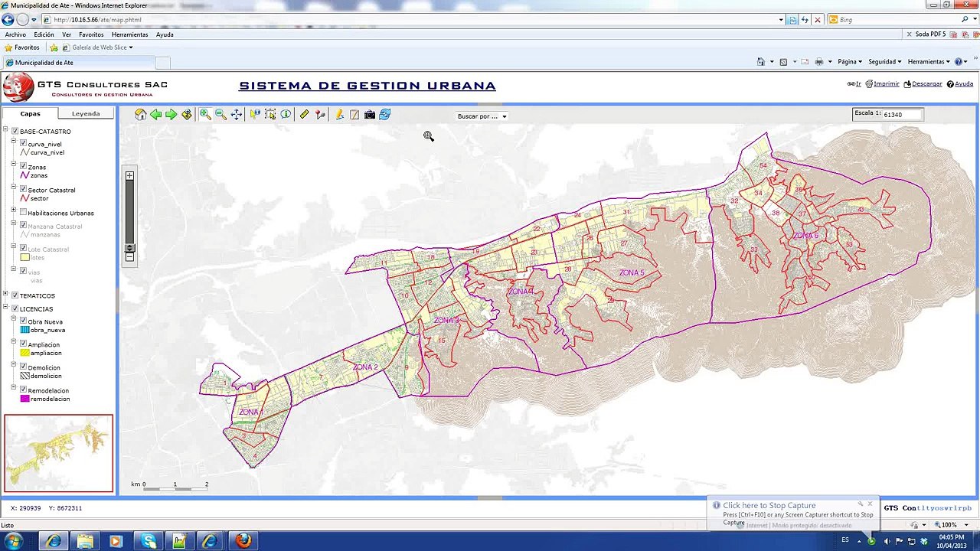The image size is (980, 551).
Task: Expand the TEMATICOS tree group
Action: (x=5, y=294)
